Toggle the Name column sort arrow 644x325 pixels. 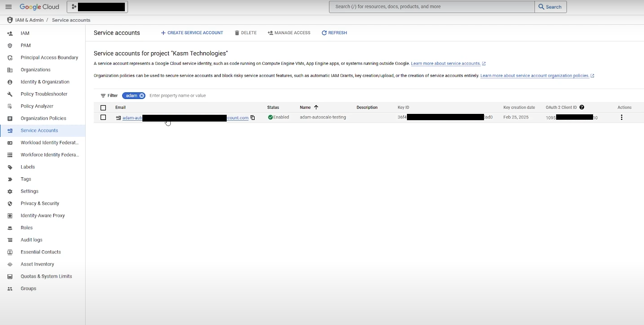315,107
